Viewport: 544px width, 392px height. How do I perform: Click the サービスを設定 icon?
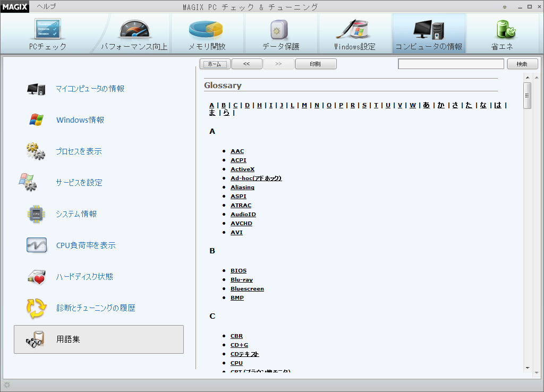point(28,182)
